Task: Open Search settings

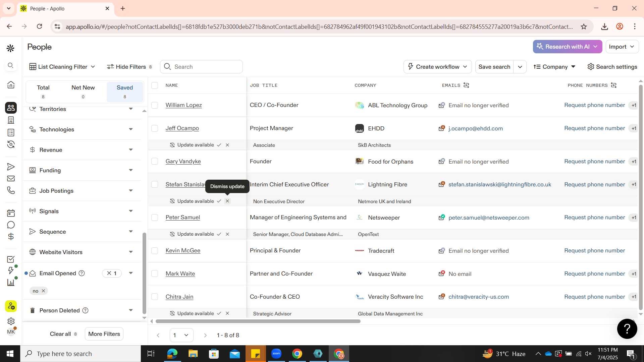Action: 612,67
